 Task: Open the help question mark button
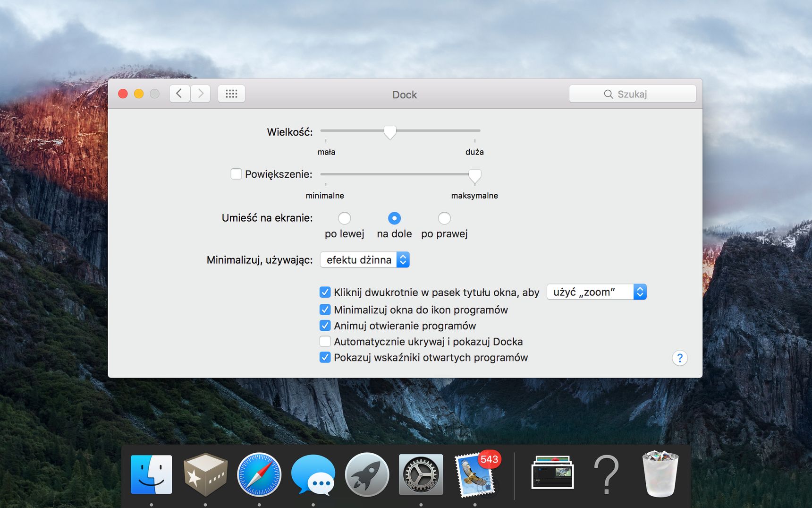pos(679,358)
